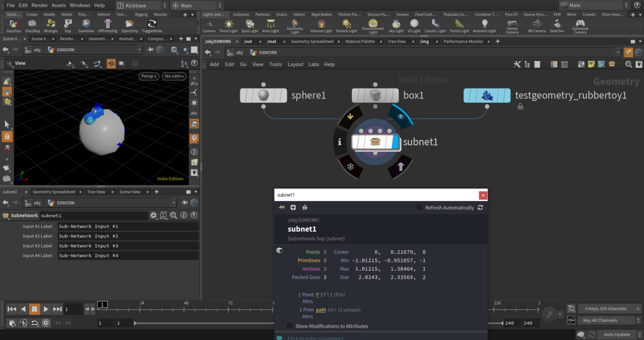Click the SaveView shelf tool
Screen dimensions: 644x340
pyautogui.click(x=86, y=26)
